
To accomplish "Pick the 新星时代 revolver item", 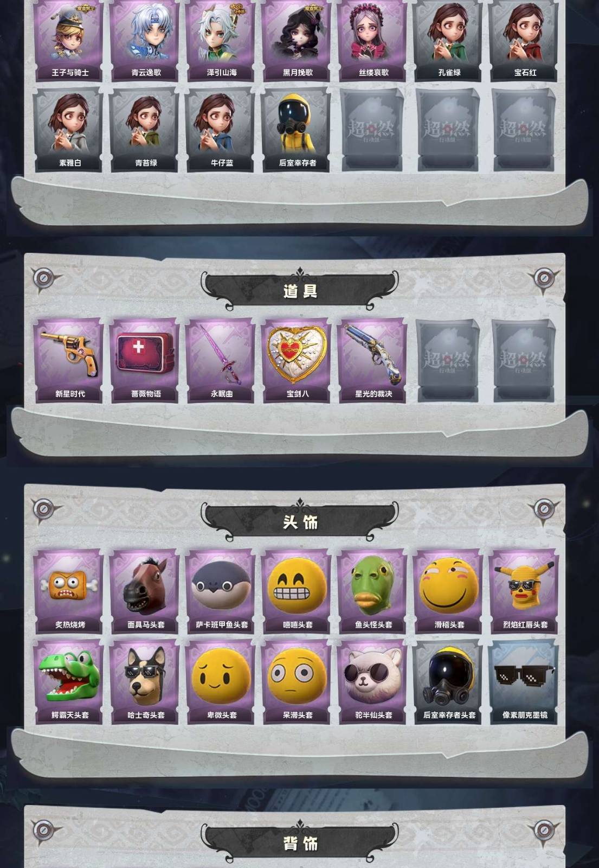I will click(x=69, y=360).
